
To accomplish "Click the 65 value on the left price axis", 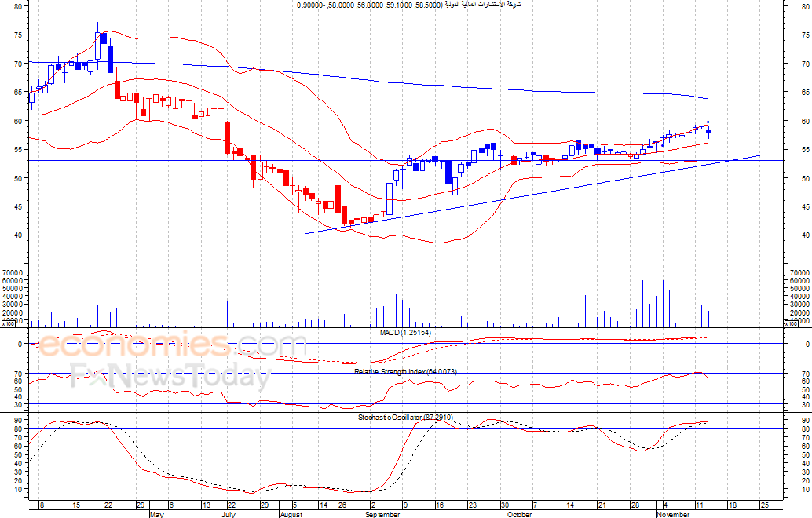I will tap(18, 92).
